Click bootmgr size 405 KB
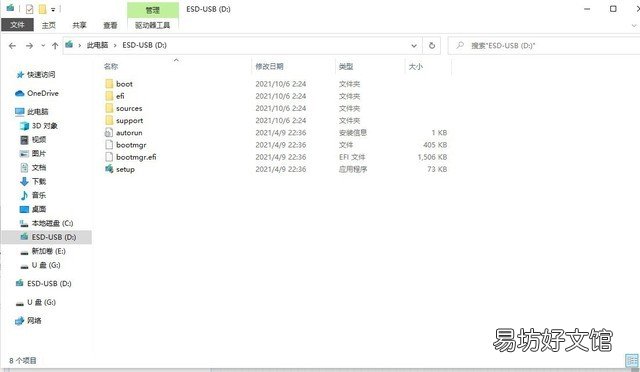Image resolution: width=640 pixels, height=372 pixels. (435, 145)
